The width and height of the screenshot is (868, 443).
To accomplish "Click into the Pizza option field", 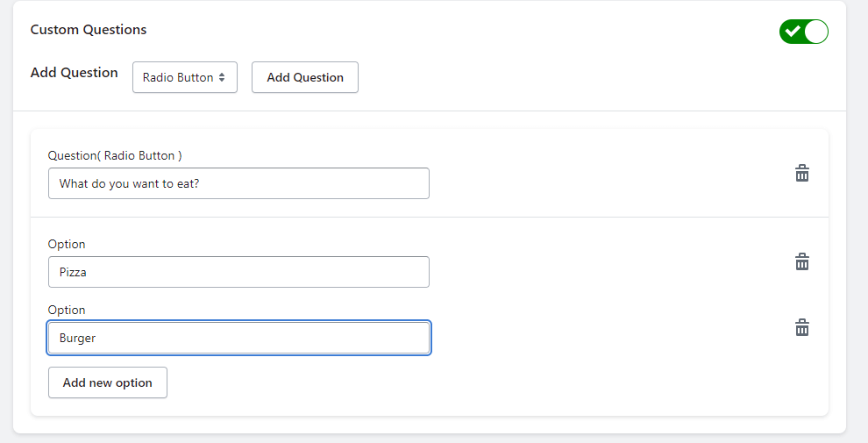I will click(x=238, y=272).
